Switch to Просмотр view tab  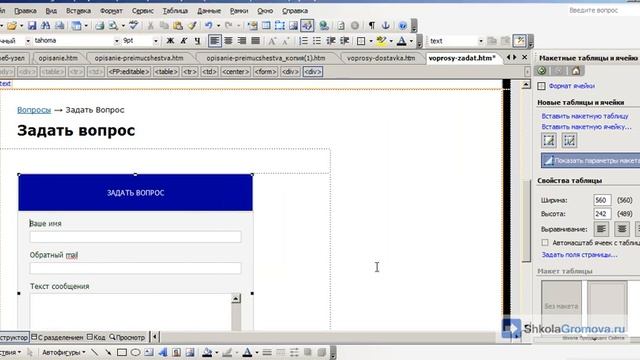tap(127, 337)
